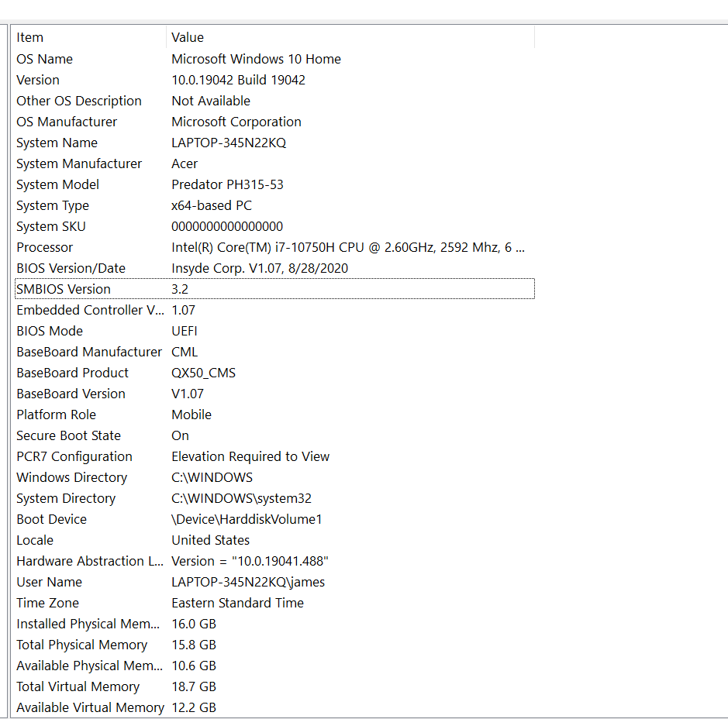Select the OS Manufacturer row

tap(275, 122)
